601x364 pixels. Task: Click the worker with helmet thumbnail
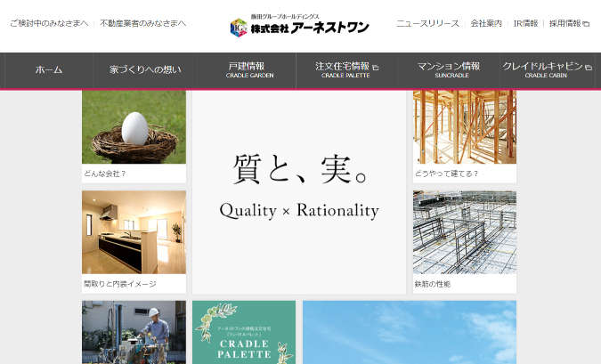[134, 333]
